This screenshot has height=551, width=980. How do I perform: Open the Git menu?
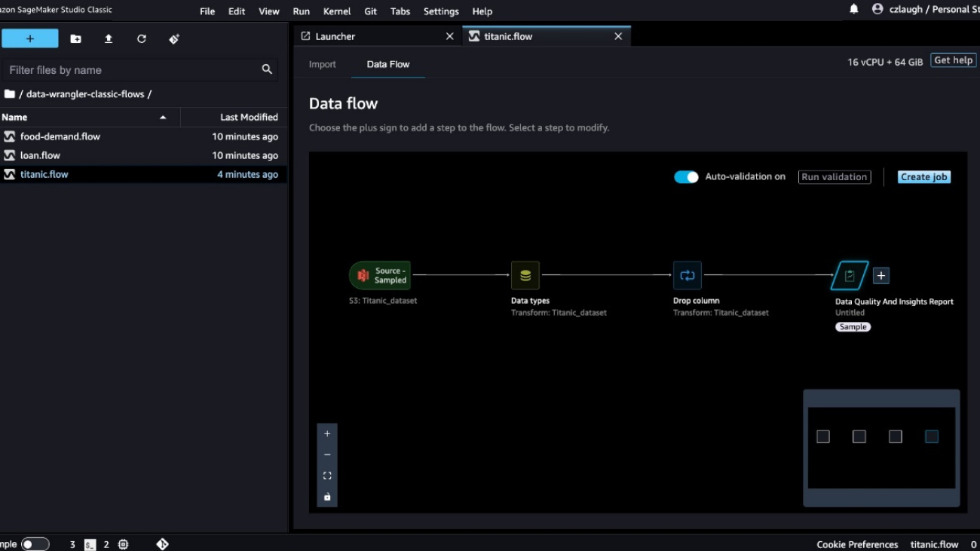click(371, 11)
